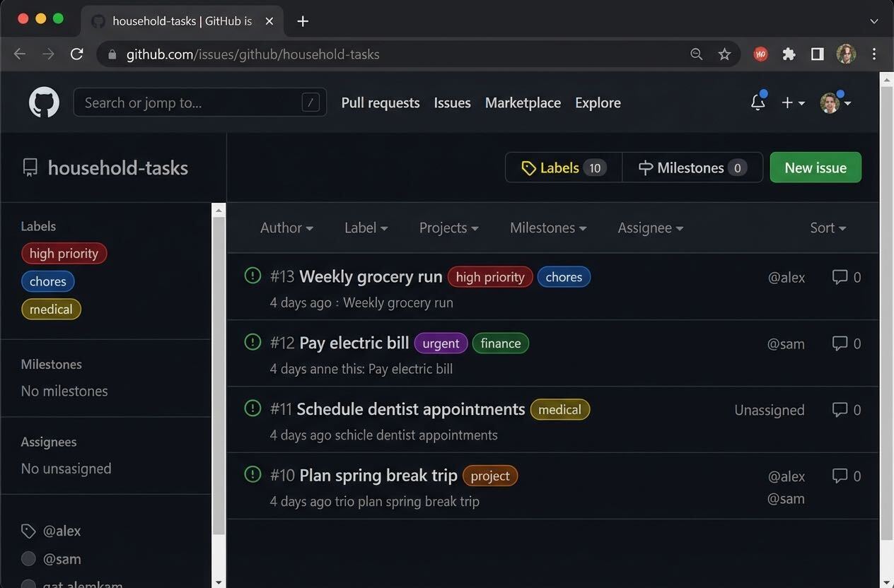Click the project label on issue #10

coord(490,476)
